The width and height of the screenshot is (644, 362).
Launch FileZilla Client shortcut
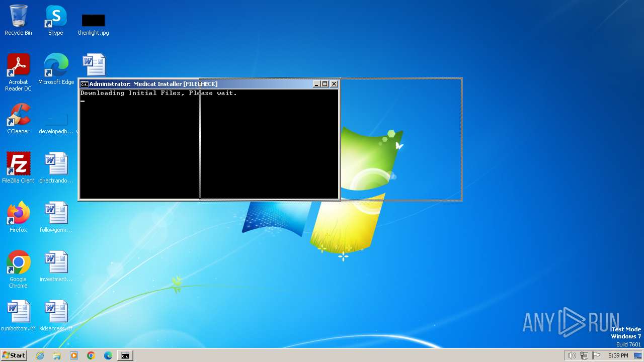[18, 168]
